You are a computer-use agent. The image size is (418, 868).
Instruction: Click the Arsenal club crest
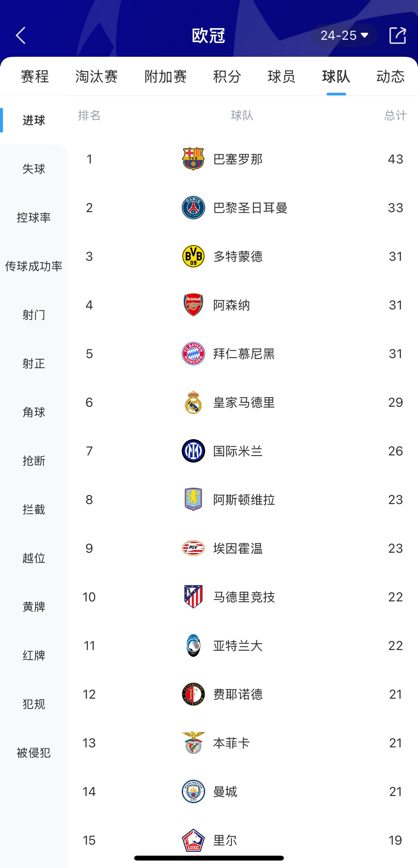click(193, 305)
